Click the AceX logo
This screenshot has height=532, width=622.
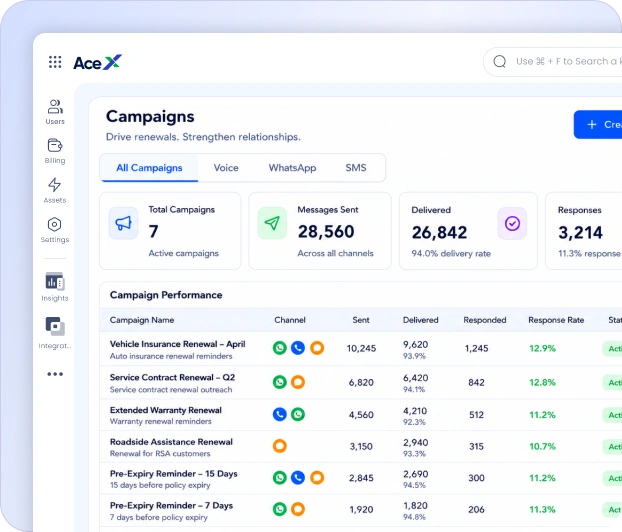click(98, 62)
